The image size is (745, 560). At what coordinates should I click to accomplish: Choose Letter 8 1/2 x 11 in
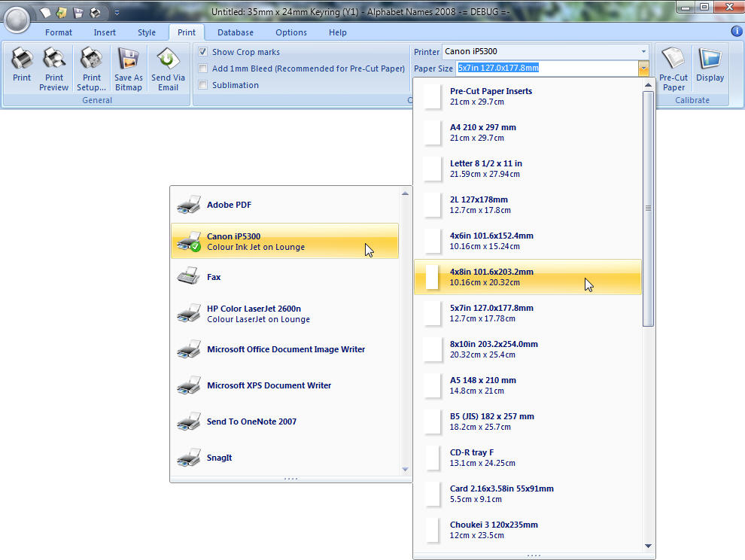(x=528, y=169)
